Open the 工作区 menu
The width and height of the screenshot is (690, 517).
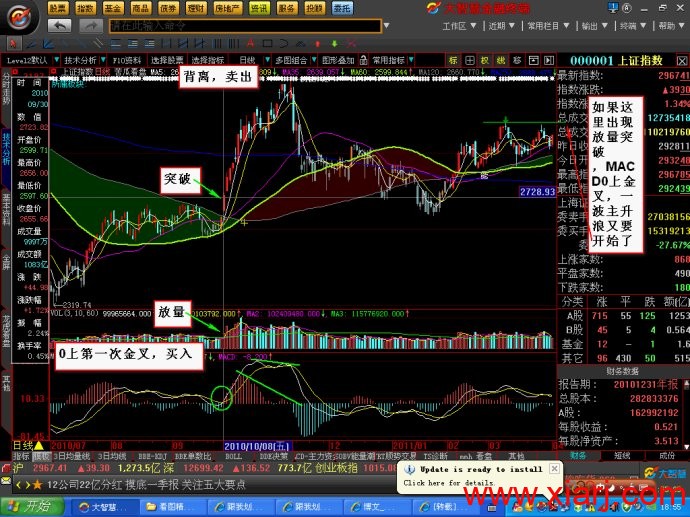coord(459,26)
